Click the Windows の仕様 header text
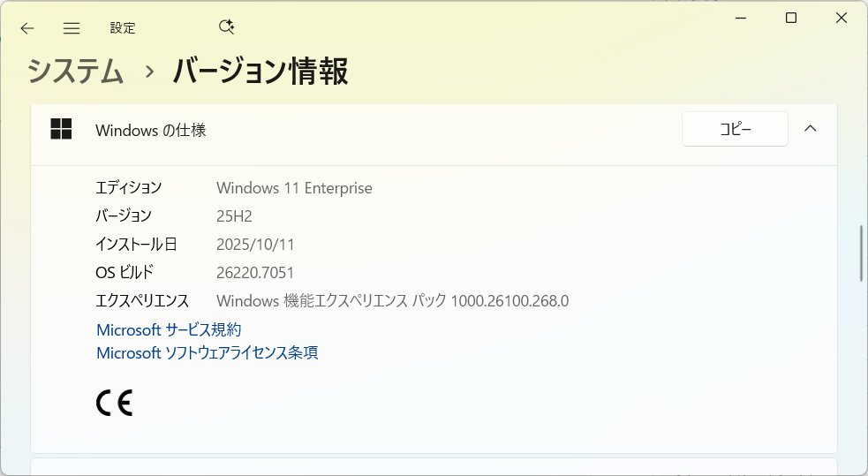 (151, 130)
